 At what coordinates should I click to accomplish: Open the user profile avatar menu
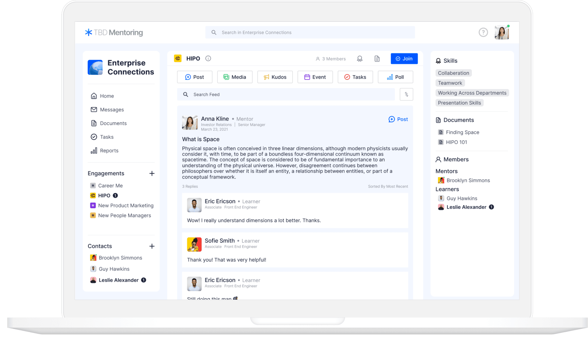(x=502, y=32)
